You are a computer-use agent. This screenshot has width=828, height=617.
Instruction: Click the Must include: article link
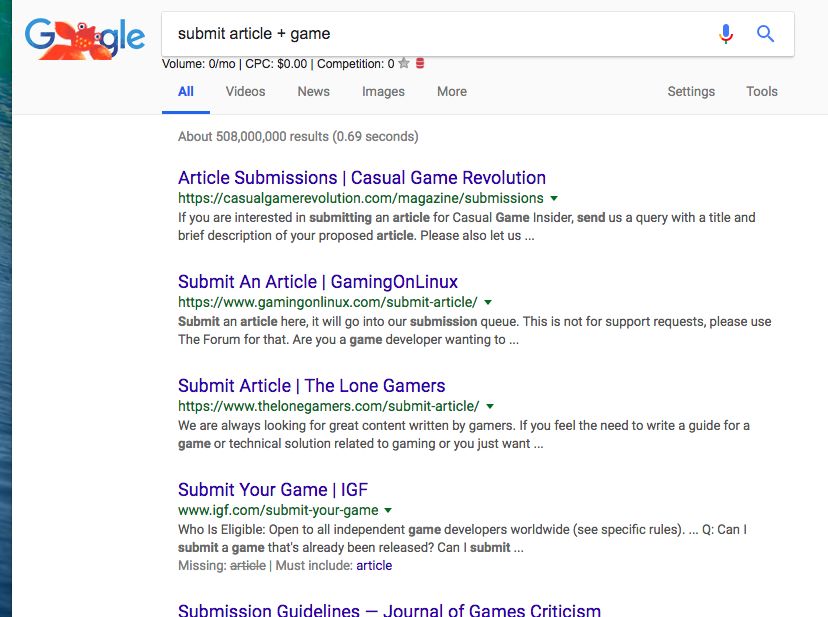tap(374, 566)
